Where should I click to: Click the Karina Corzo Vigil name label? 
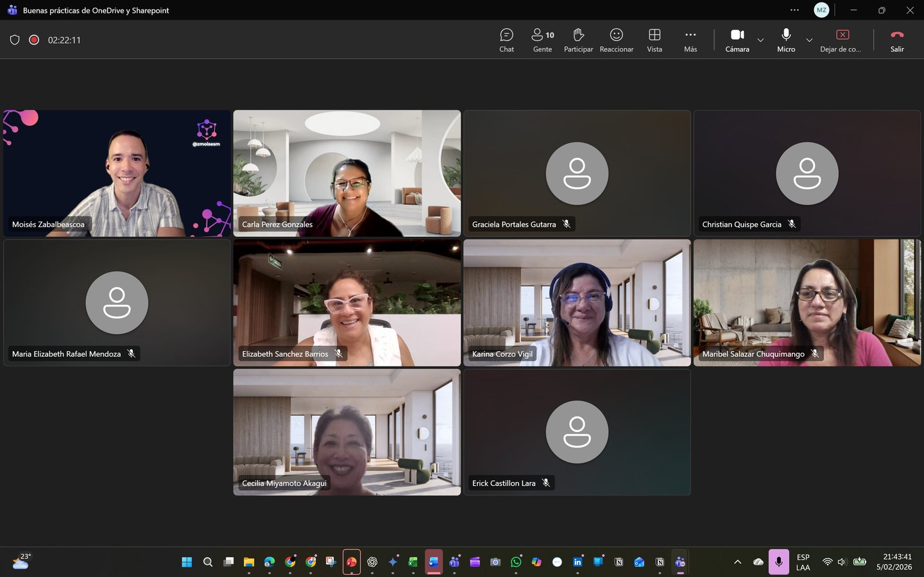(502, 354)
